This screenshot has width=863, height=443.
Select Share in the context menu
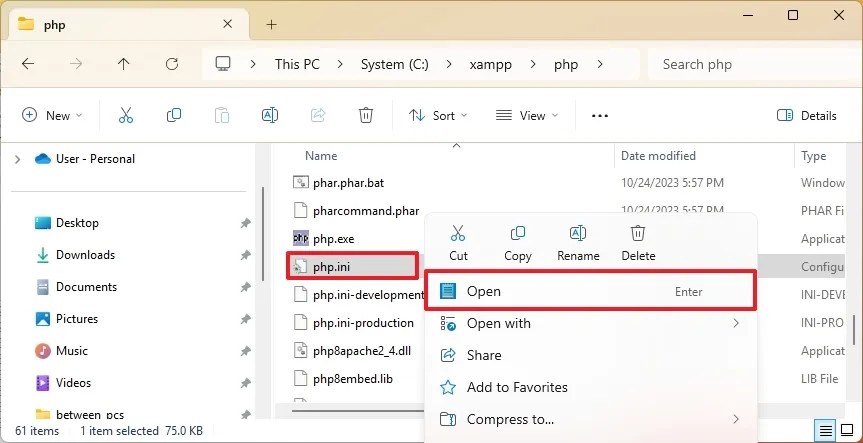coord(591,355)
